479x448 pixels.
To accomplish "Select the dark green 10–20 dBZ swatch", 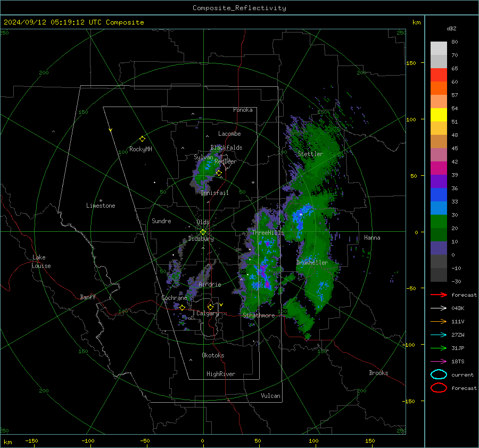I will click(x=439, y=235).
